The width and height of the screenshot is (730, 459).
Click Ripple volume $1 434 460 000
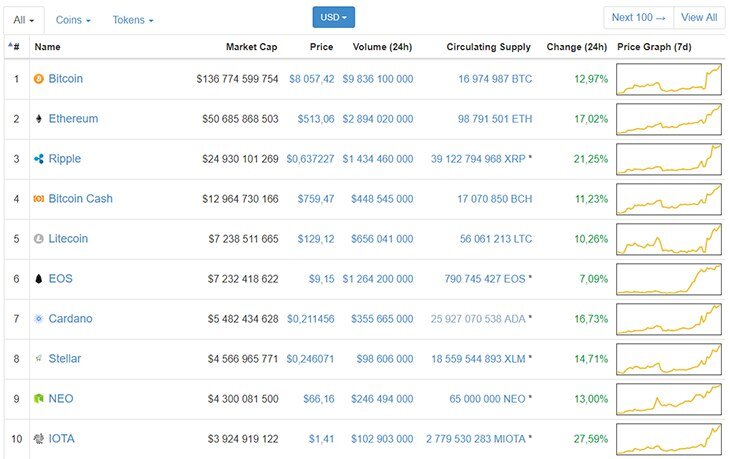tap(378, 159)
